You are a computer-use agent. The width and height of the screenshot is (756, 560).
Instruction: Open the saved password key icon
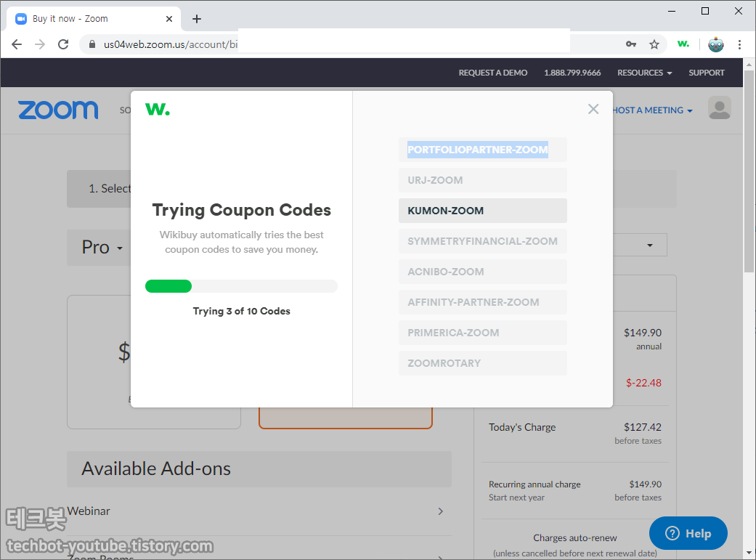[x=630, y=44]
